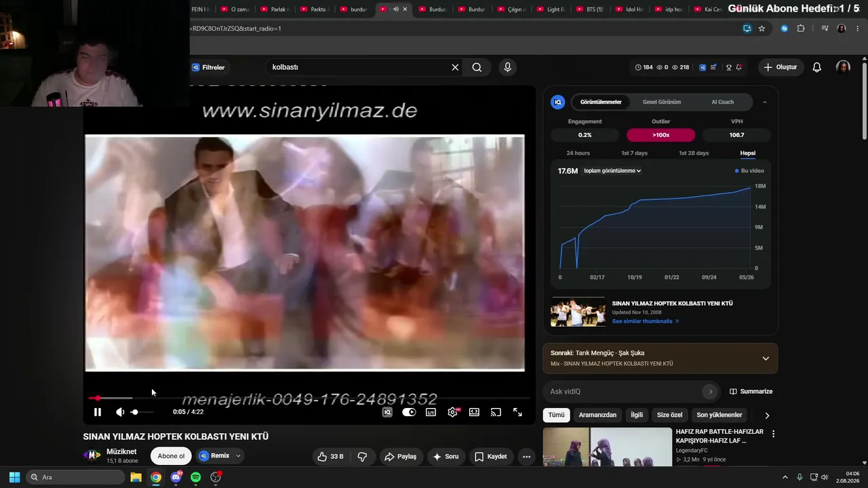Select the Hepsi time range
This screenshot has width=868, height=488.
748,153
